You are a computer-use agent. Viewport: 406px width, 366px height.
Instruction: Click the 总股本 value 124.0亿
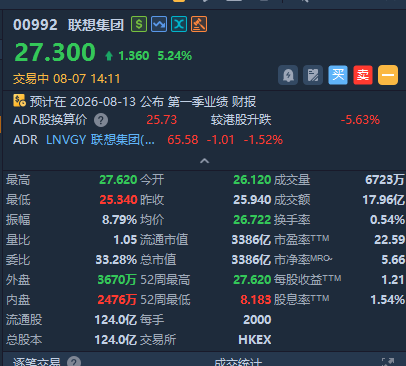(116, 340)
